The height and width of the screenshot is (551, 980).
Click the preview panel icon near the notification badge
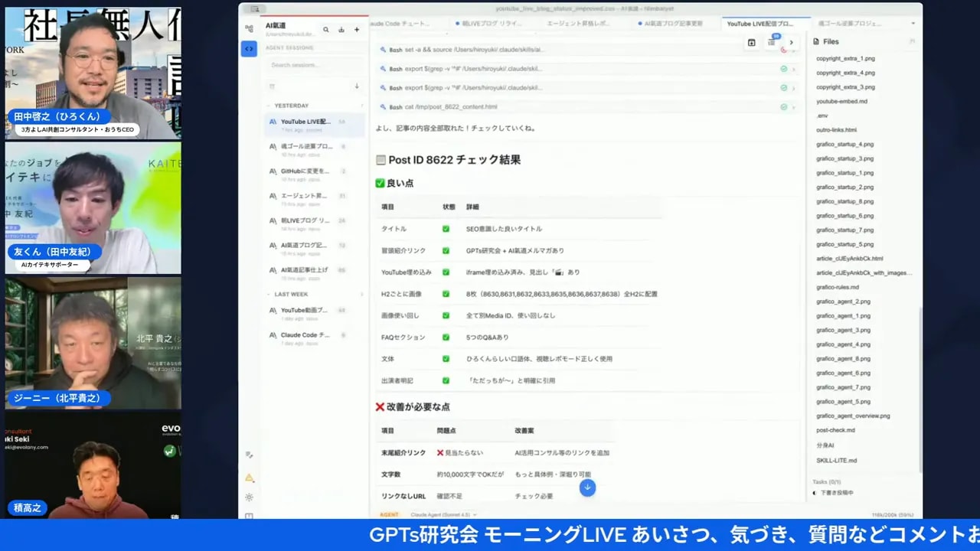tap(752, 43)
